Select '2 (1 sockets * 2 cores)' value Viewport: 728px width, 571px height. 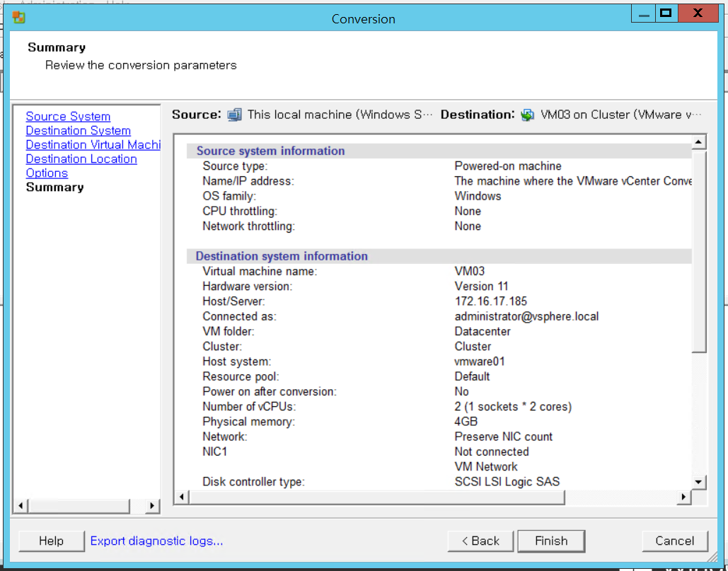click(x=513, y=407)
